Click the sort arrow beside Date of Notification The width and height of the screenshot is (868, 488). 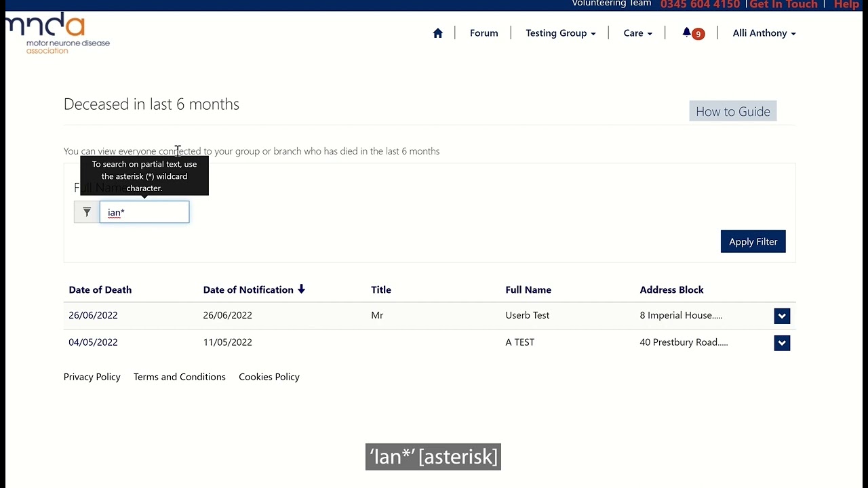pos(302,289)
